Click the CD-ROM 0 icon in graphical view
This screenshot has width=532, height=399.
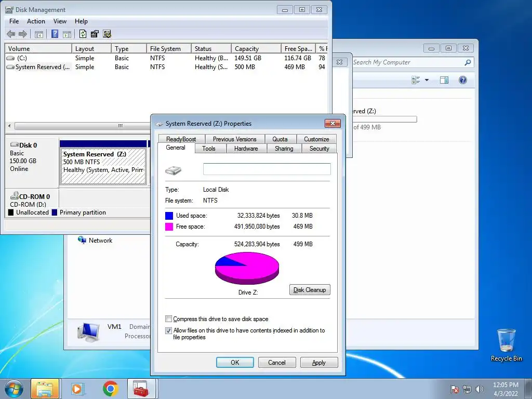(x=15, y=196)
